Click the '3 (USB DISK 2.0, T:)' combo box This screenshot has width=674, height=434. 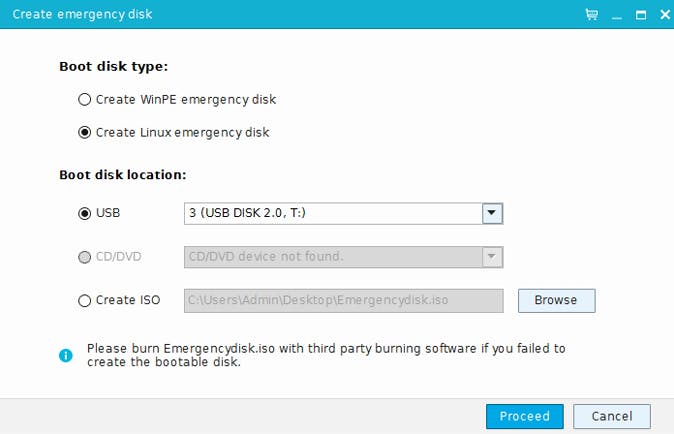tap(332, 213)
